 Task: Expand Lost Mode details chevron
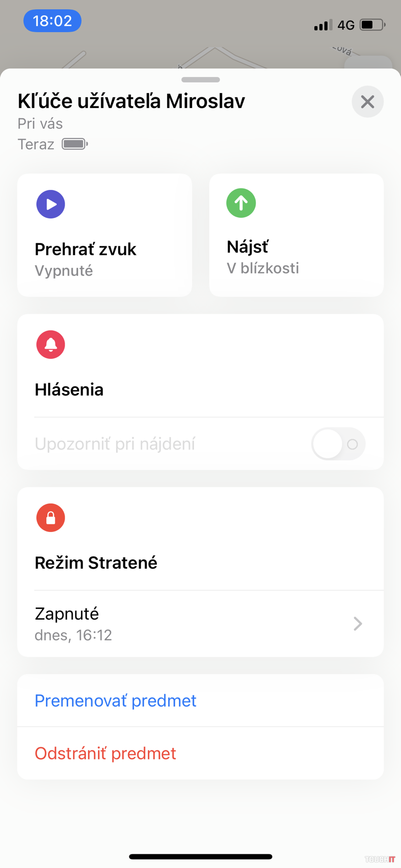coord(358,624)
